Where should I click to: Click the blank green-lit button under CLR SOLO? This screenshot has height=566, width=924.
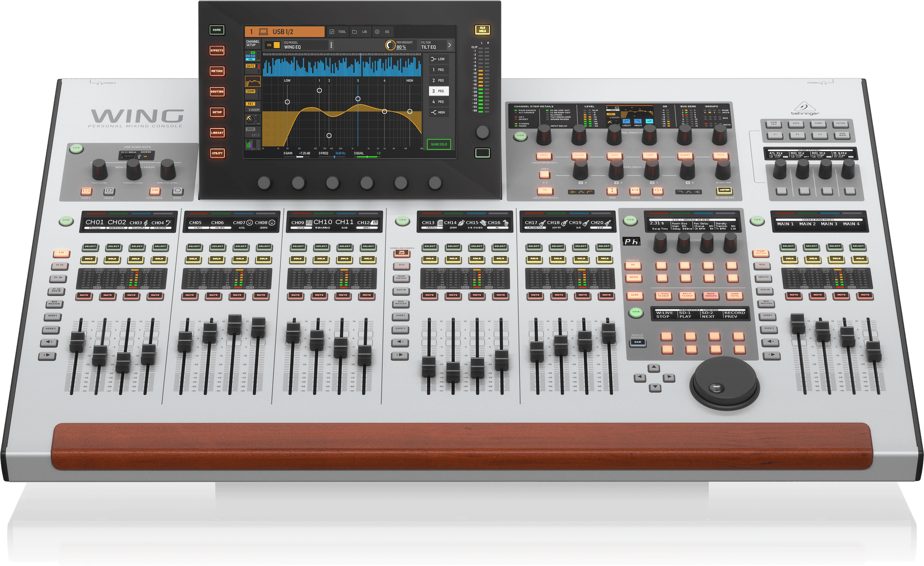[482, 152]
